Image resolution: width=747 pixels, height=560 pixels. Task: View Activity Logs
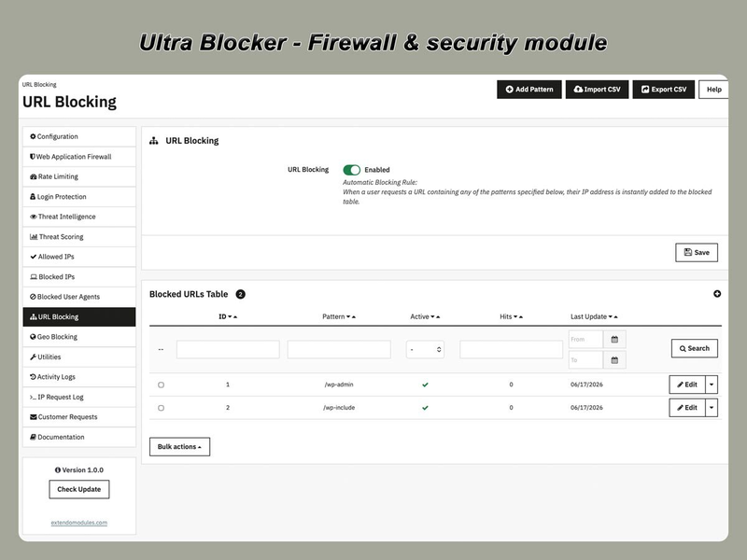pos(79,377)
